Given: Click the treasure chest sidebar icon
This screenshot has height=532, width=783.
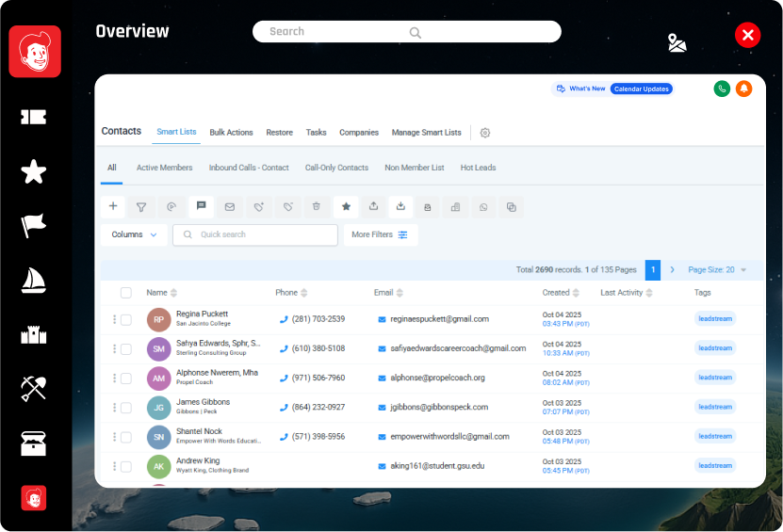Looking at the screenshot, I should tap(34, 443).
